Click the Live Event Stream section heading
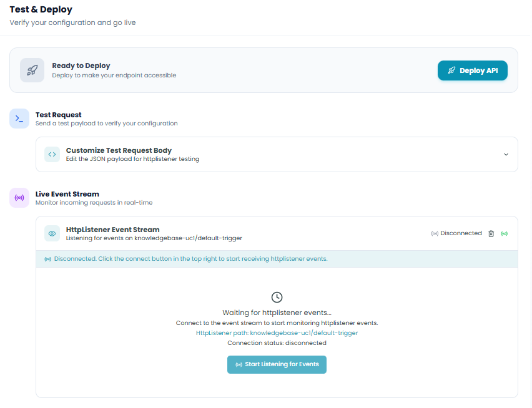532x408 pixels. pyautogui.click(x=67, y=194)
